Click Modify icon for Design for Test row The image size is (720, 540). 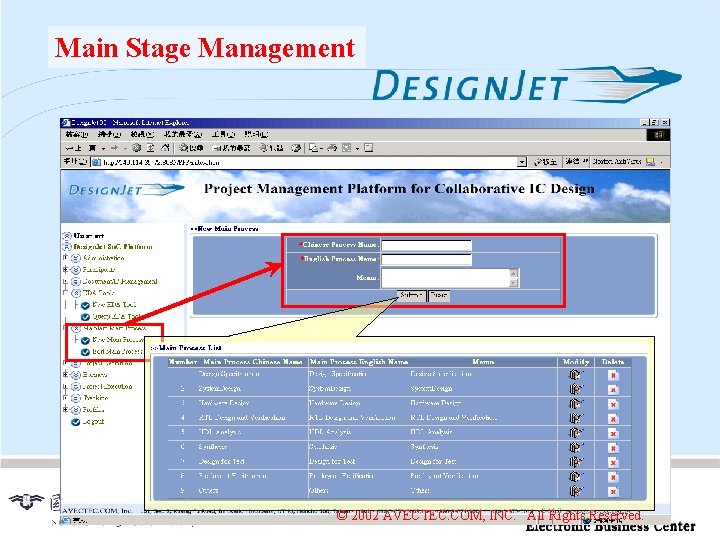click(x=576, y=462)
